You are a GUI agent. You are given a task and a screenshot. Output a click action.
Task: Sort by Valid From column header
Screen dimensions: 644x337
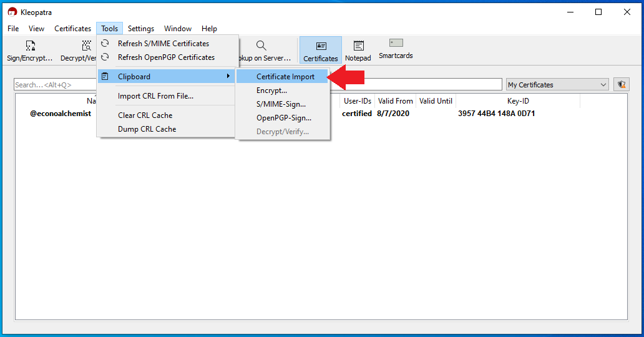[x=395, y=101]
